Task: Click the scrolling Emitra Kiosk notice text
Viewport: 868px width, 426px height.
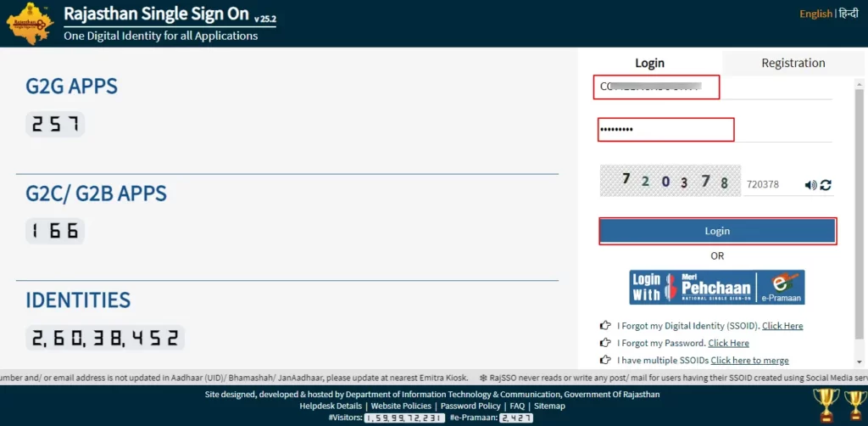Action: (x=234, y=378)
